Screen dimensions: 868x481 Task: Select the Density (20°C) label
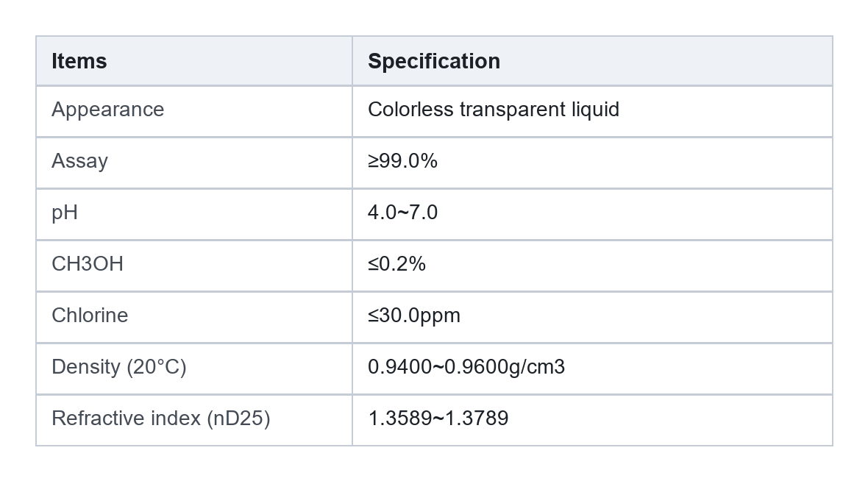point(119,367)
